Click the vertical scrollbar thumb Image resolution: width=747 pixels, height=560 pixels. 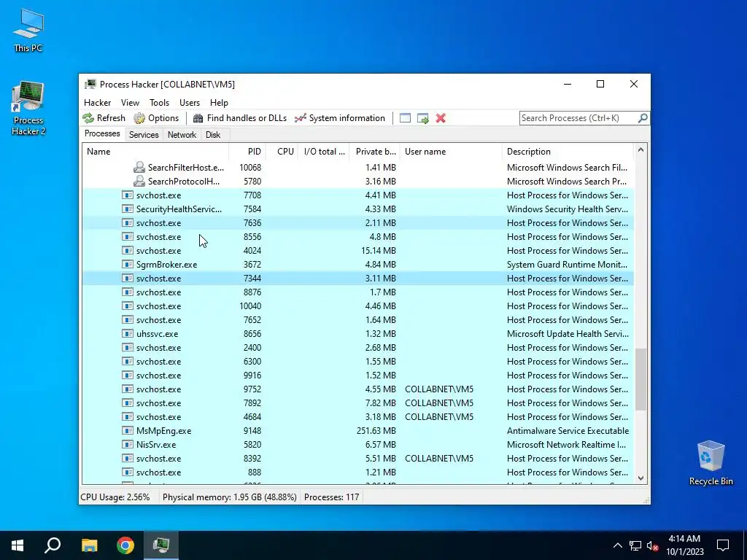pyautogui.click(x=640, y=379)
